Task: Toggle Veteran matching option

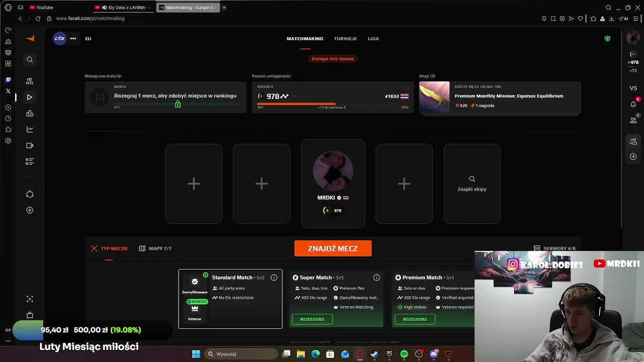Action: 195,312
